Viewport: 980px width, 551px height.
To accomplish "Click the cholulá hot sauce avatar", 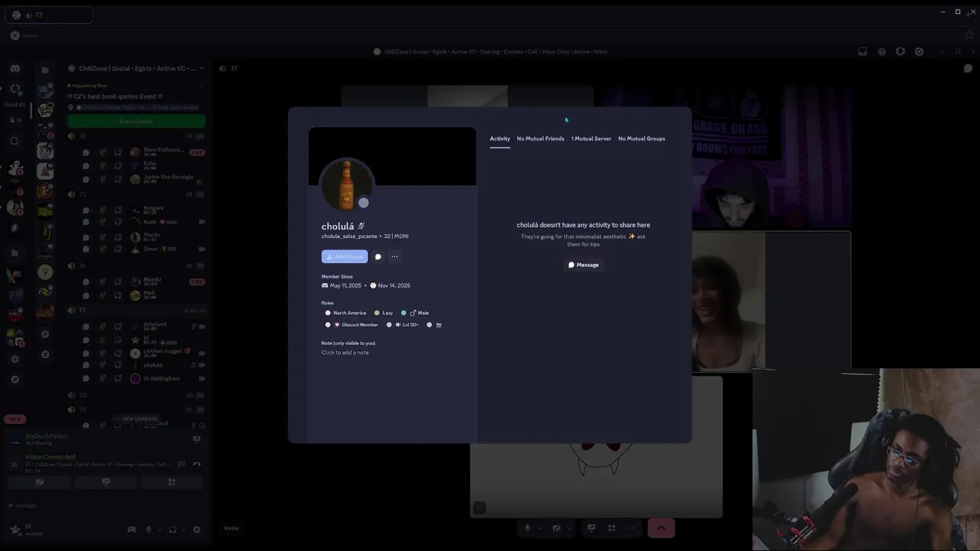I will point(347,184).
